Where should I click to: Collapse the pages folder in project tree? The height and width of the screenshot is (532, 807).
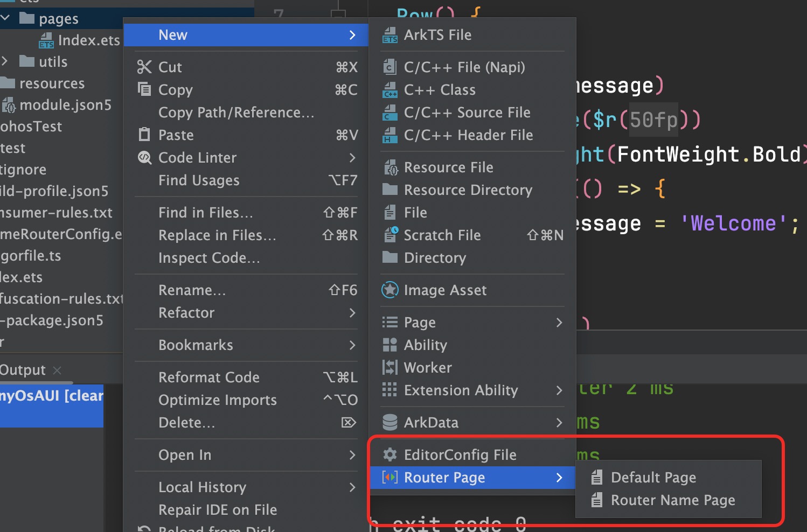(x=5, y=18)
